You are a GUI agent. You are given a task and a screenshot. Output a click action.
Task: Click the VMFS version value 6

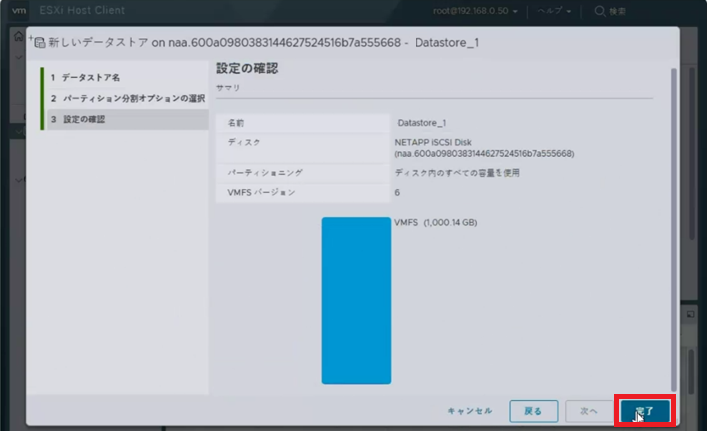[397, 193]
